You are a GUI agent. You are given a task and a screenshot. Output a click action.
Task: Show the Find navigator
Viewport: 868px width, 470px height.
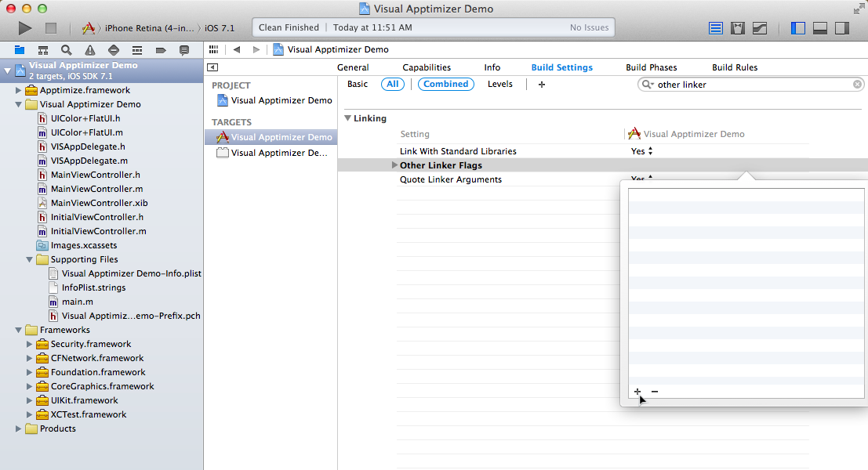[67, 50]
